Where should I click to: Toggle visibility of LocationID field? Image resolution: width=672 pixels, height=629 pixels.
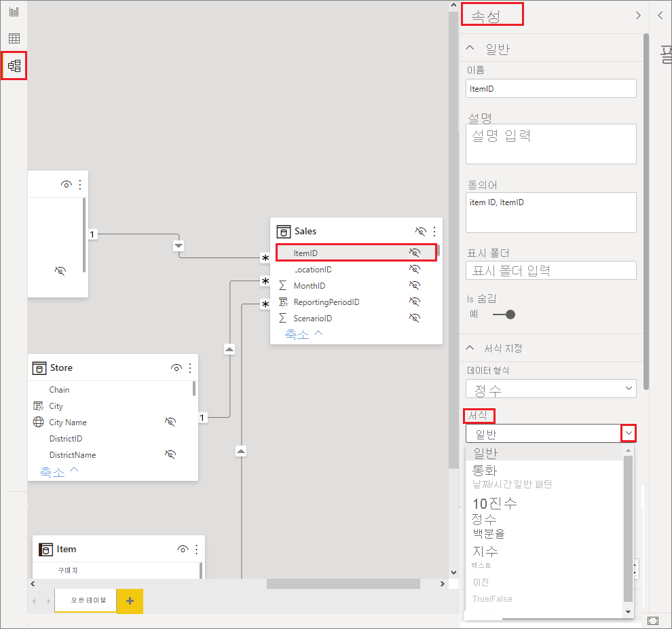(415, 269)
